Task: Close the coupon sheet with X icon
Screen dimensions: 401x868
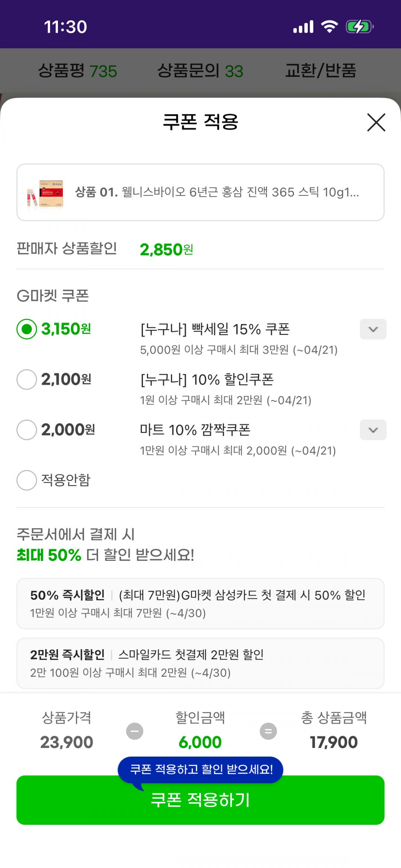Action: [376, 123]
